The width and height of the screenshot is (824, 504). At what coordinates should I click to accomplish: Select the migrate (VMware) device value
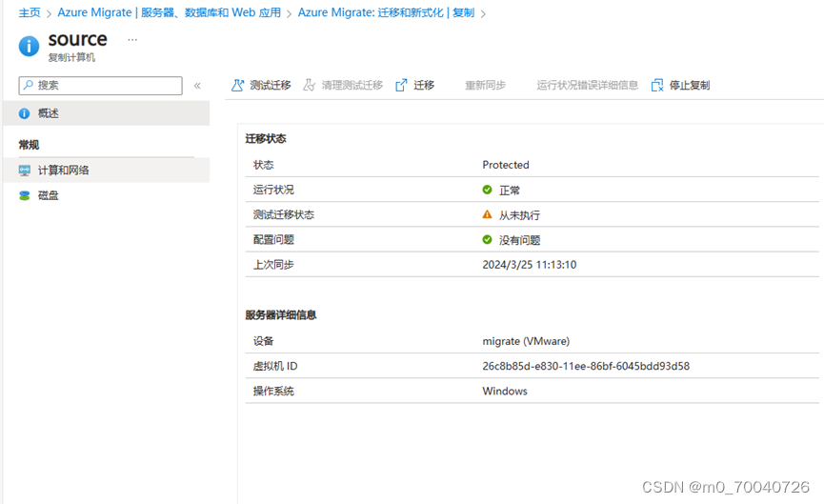526,341
